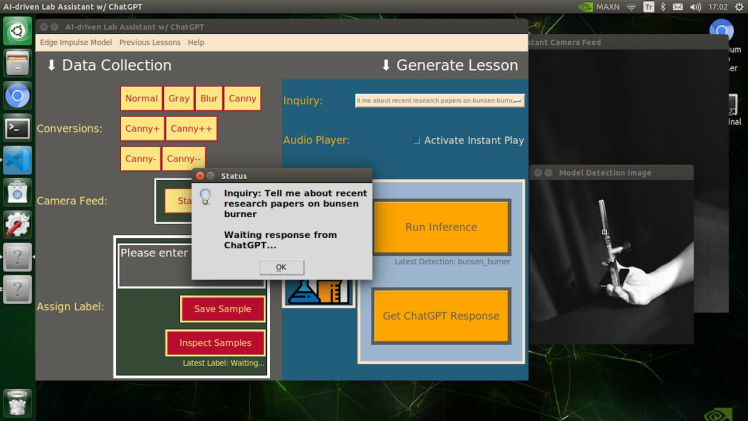Apply the Gray conversion
Screen dimensions: 748x421
click(x=179, y=98)
